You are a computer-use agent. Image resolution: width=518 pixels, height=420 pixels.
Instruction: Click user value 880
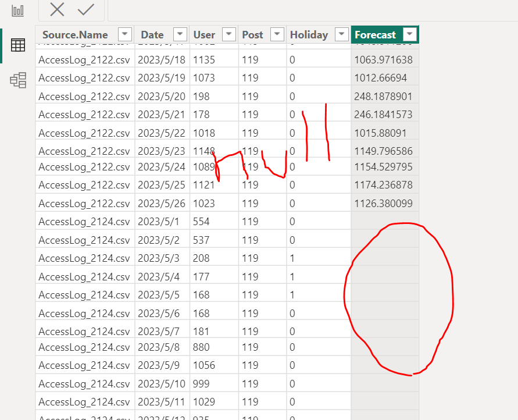coord(201,347)
